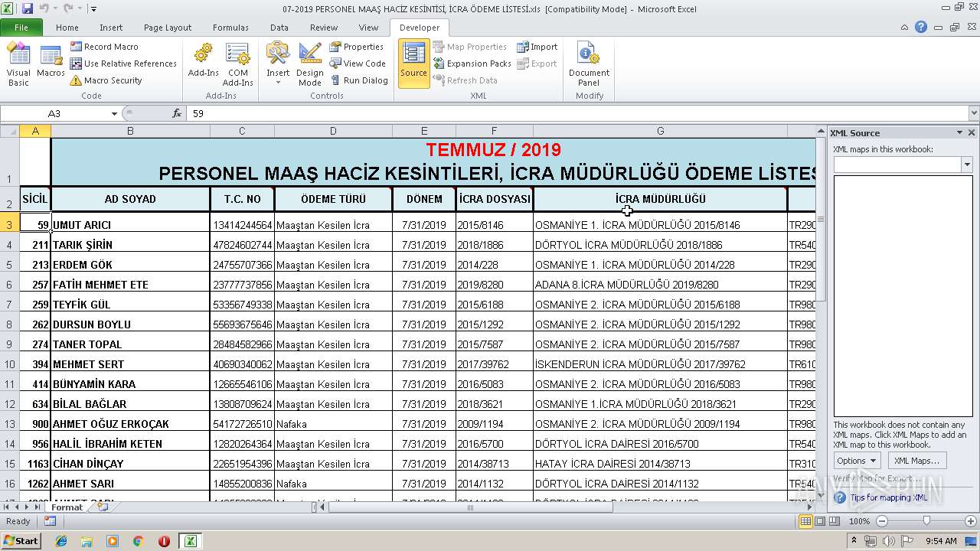The height and width of the screenshot is (551, 980).
Task: Expand the formula bar
Action: click(x=974, y=113)
